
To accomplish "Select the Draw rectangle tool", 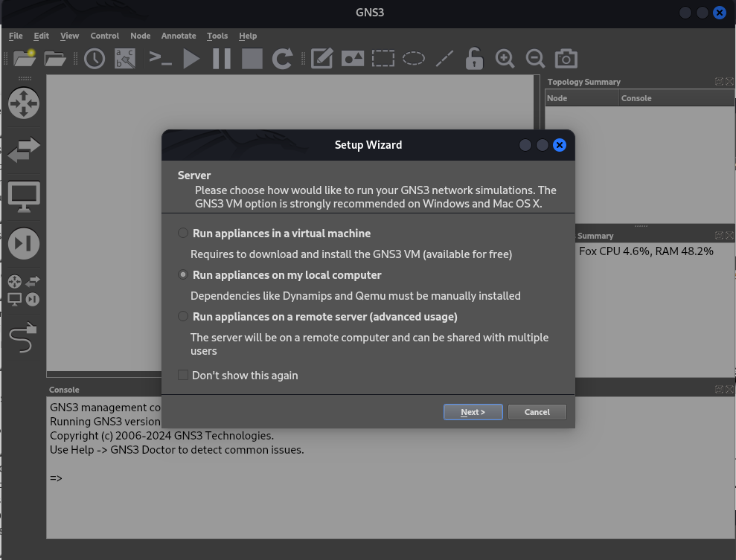I will click(x=383, y=59).
